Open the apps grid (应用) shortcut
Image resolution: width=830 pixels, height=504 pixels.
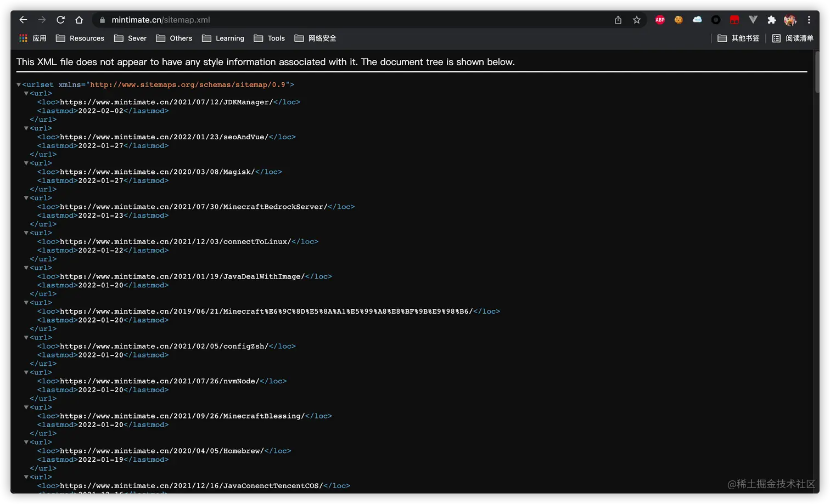(x=33, y=38)
